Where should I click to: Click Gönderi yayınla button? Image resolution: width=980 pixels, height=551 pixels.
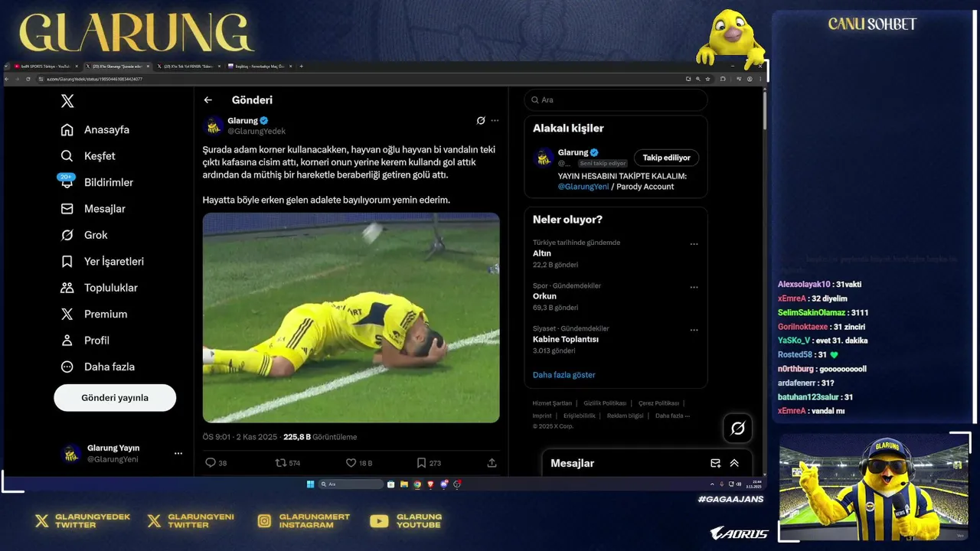(x=115, y=398)
